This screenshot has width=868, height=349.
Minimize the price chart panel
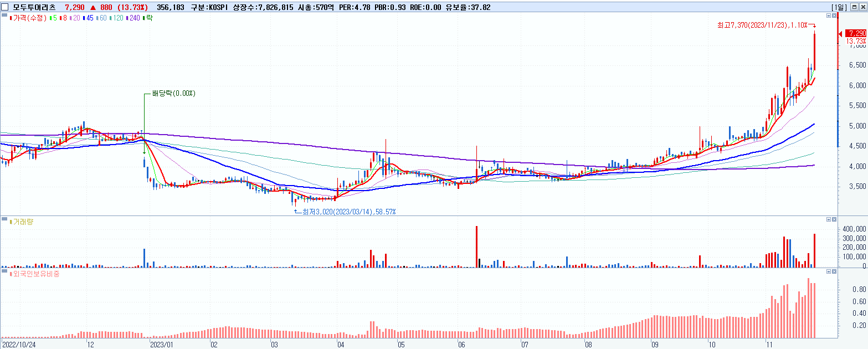(x=829, y=16)
